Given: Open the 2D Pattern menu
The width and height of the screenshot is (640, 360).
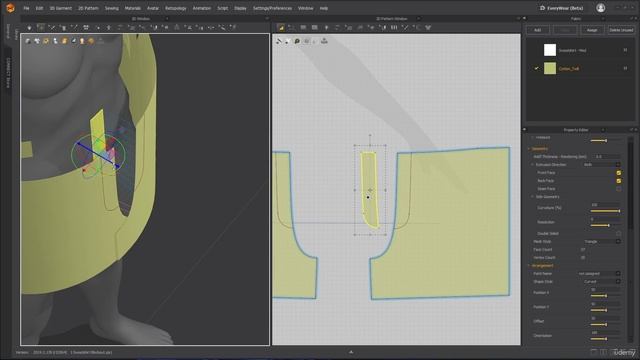Looking at the screenshot, I should [x=88, y=8].
